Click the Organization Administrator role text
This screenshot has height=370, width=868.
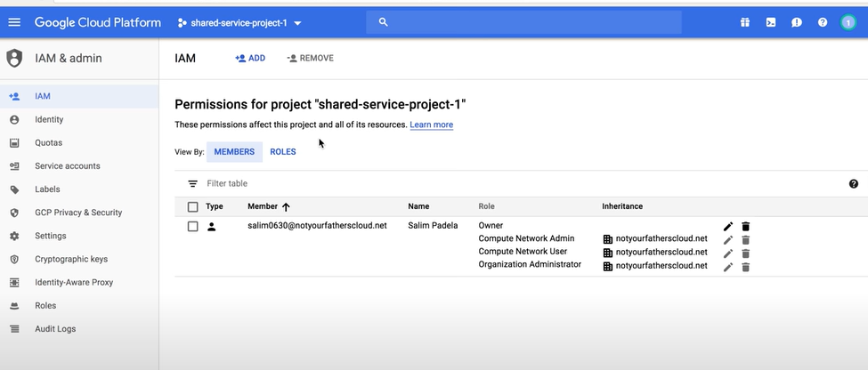[530, 264]
